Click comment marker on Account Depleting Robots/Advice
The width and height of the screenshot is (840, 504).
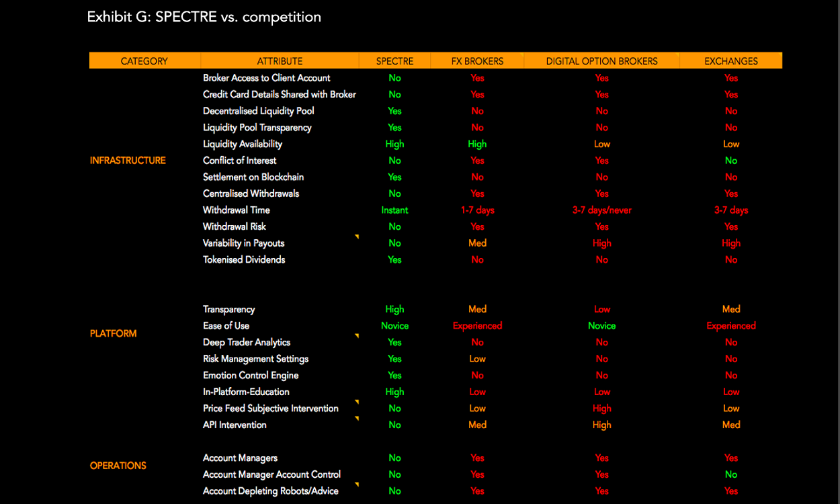[357, 485]
